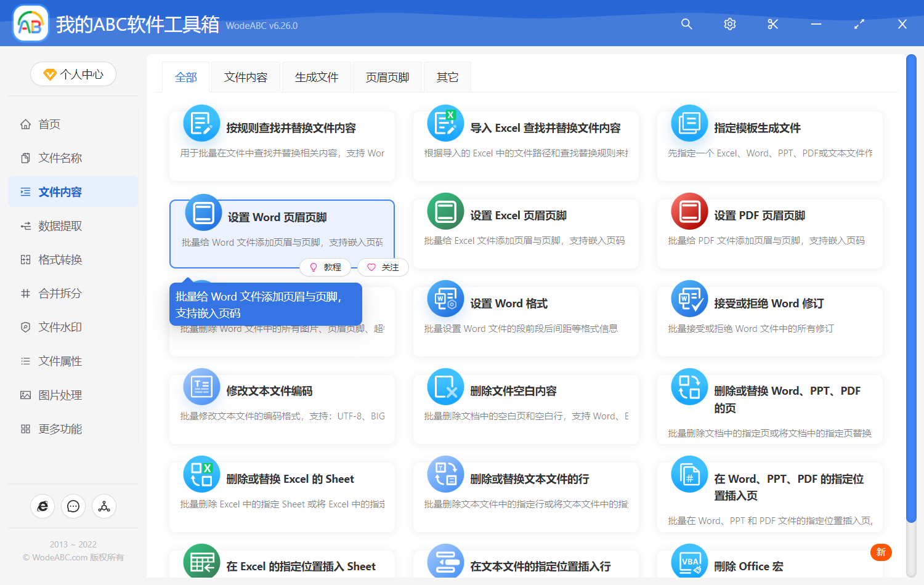Select the 数据提取 sidebar icon
Viewport: 924px width, 585px height.
pos(25,225)
